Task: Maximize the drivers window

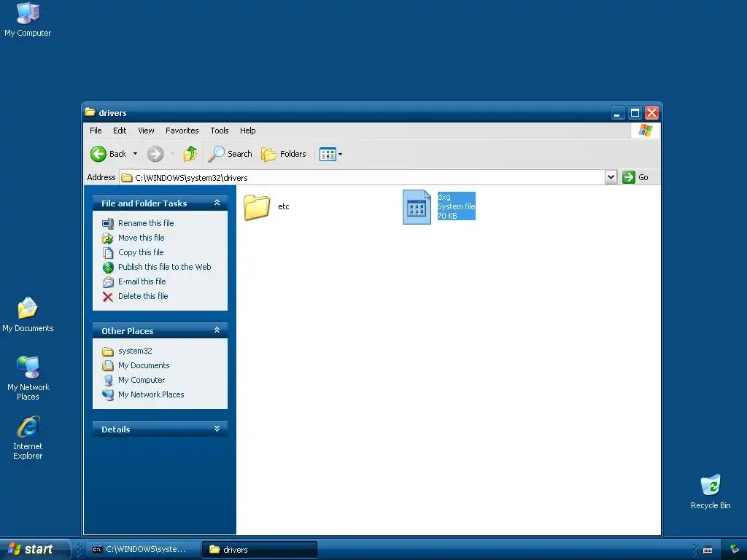Action: coord(635,113)
